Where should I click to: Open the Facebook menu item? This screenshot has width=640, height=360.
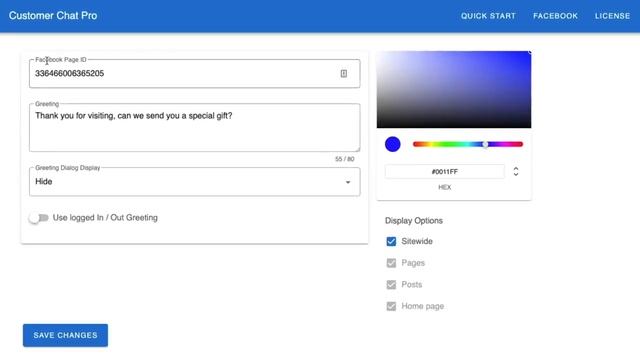(x=555, y=16)
